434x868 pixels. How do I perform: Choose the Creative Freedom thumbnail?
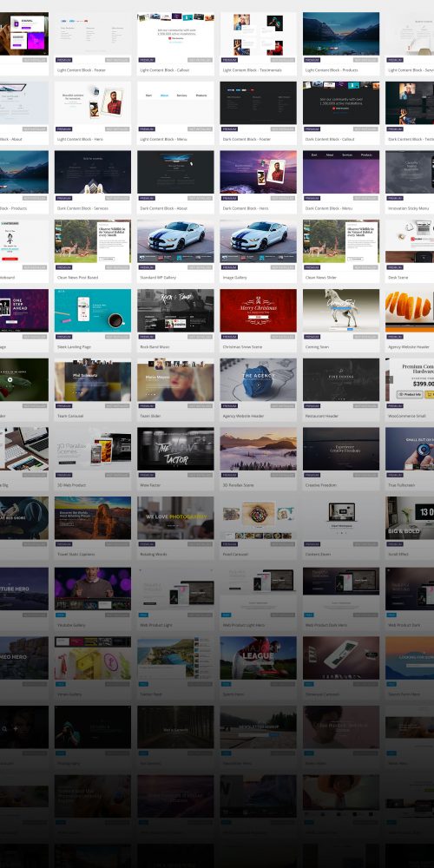(x=341, y=449)
